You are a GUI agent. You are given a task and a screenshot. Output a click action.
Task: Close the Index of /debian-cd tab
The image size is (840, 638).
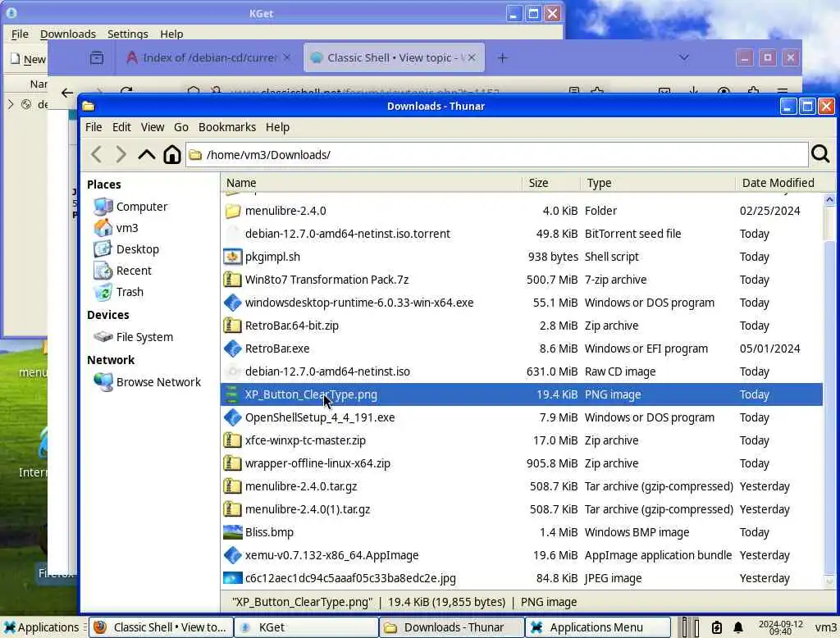tap(287, 57)
